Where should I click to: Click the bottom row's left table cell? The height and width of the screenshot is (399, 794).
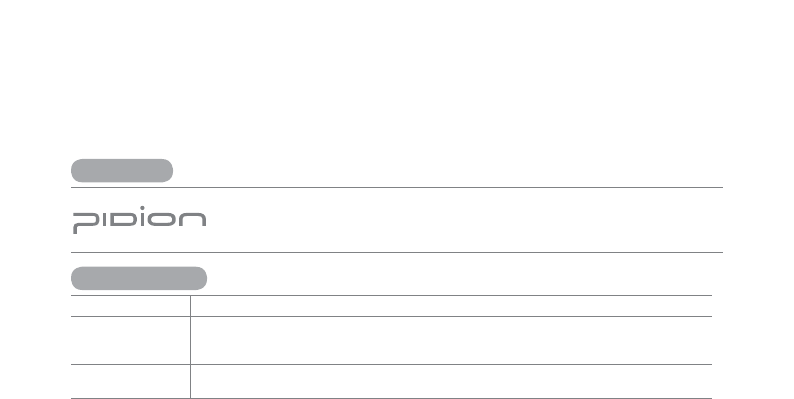131,381
